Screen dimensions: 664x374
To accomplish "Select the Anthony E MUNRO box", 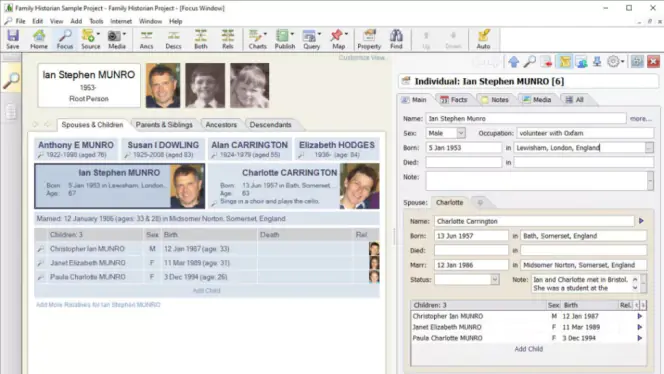I will tap(76, 149).
